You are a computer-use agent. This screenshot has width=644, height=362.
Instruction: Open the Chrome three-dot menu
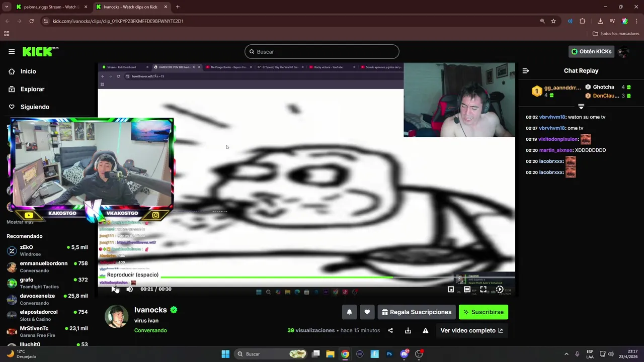point(636,21)
